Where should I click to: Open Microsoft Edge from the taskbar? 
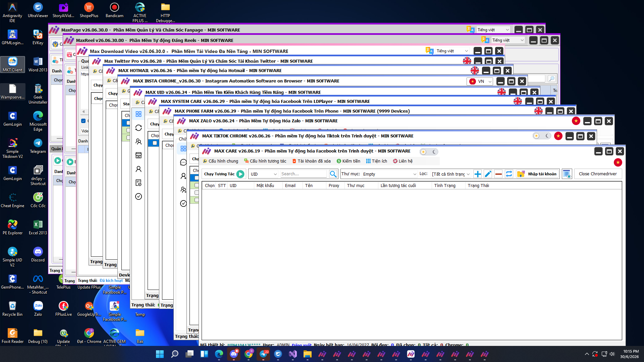(x=219, y=354)
